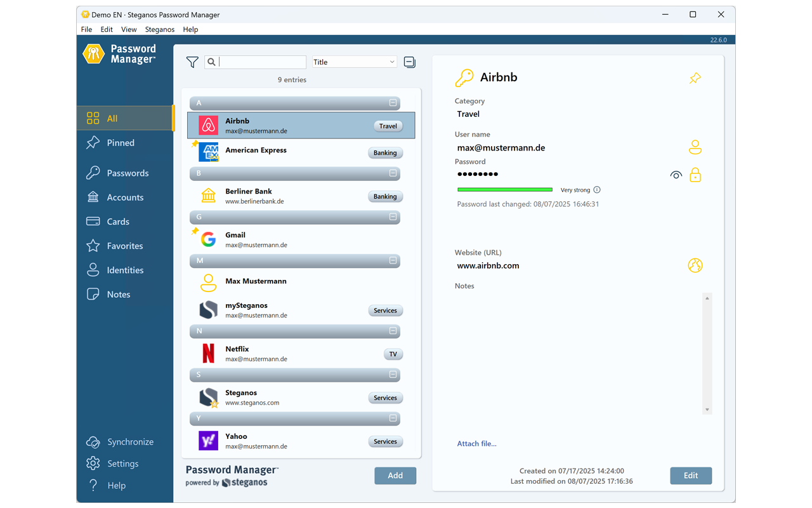Open the Identities section

pyautogui.click(x=125, y=270)
